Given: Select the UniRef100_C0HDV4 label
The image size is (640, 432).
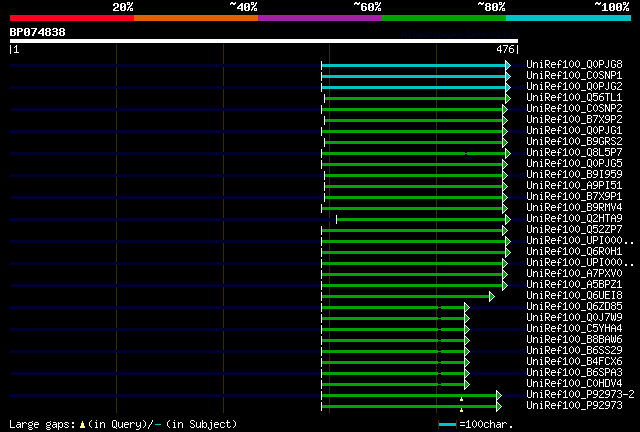Looking at the screenshot, I should click(574, 384).
